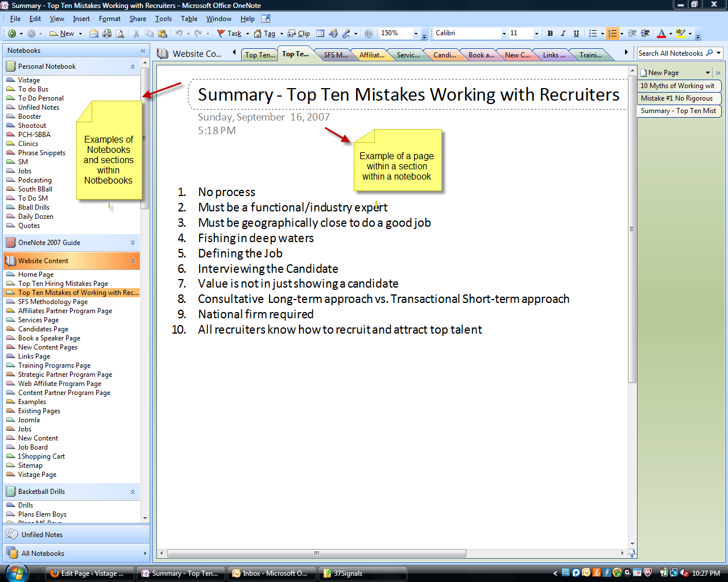Click the Insert Table icon
This screenshot has height=582, width=728.
[x=320, y=34]
